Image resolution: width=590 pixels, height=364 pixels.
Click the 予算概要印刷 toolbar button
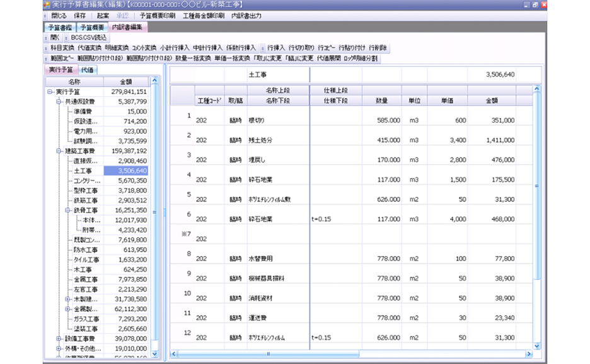tap(158, 15)
